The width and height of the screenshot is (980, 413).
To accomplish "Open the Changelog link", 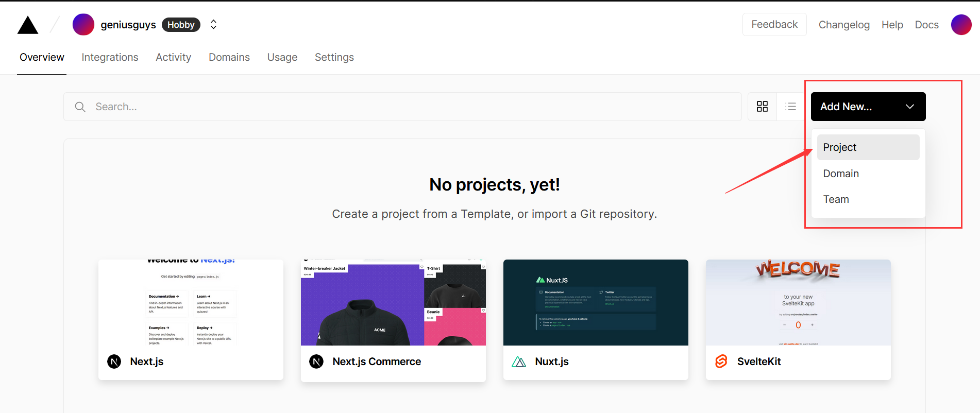I will click(x=844, y=25).
